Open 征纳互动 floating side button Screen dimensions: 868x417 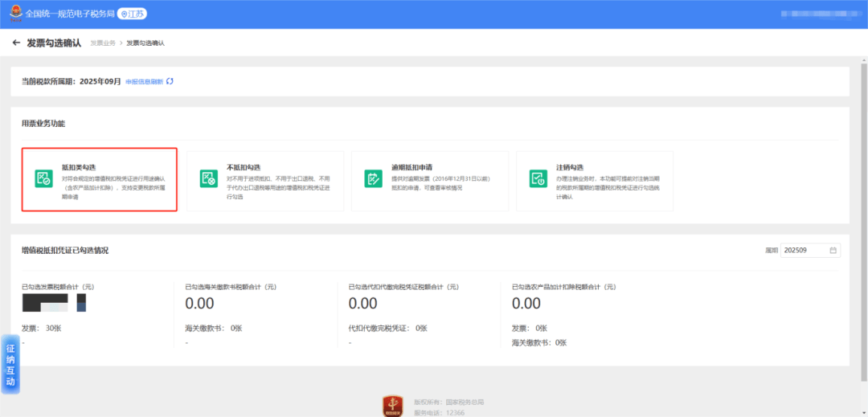point(10,365)
